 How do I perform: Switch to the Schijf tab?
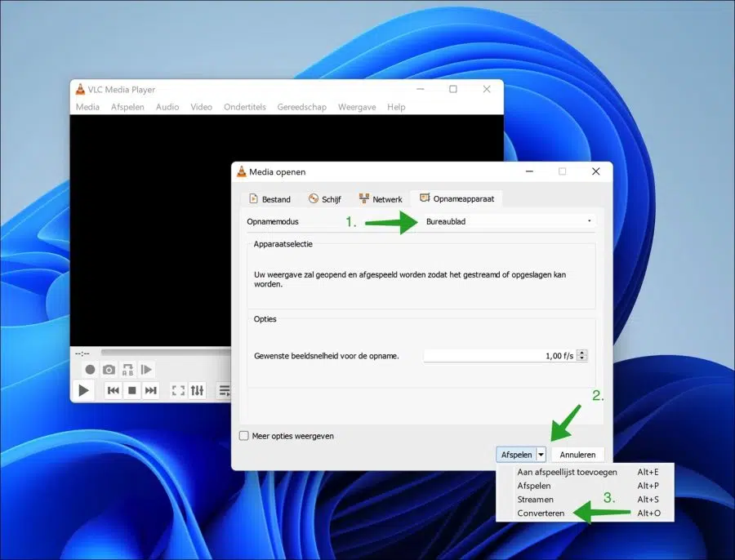click(x=324, y=199)
